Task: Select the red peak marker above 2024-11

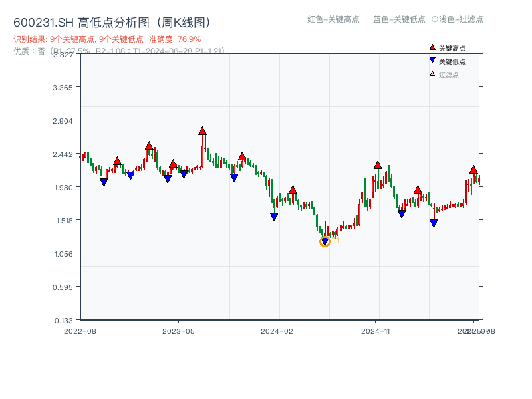Action: click(x=378, y=165)
